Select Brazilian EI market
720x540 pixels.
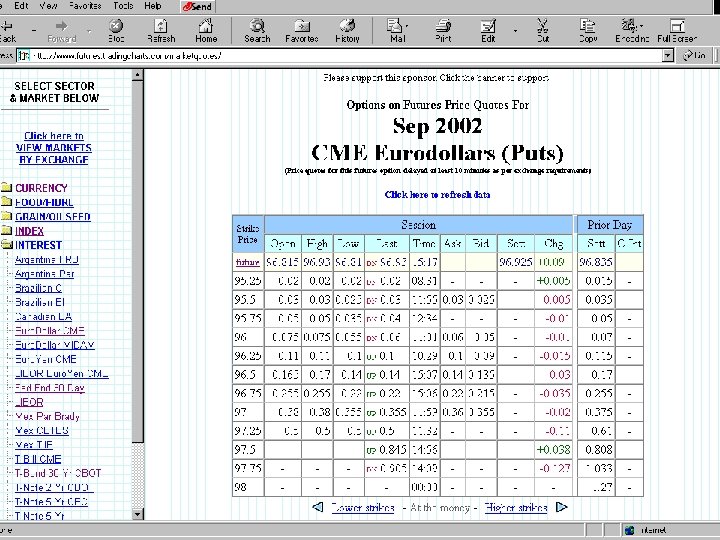pos(39,302)
